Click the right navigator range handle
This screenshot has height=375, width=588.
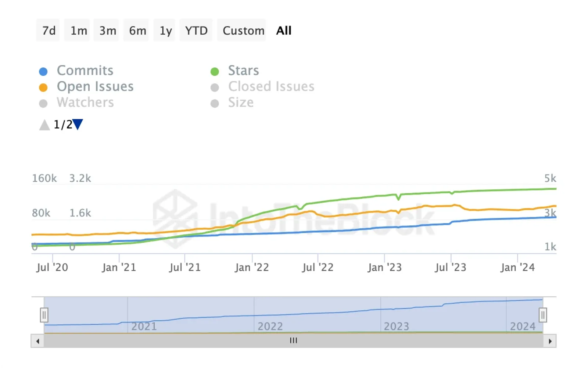(543, 315)
